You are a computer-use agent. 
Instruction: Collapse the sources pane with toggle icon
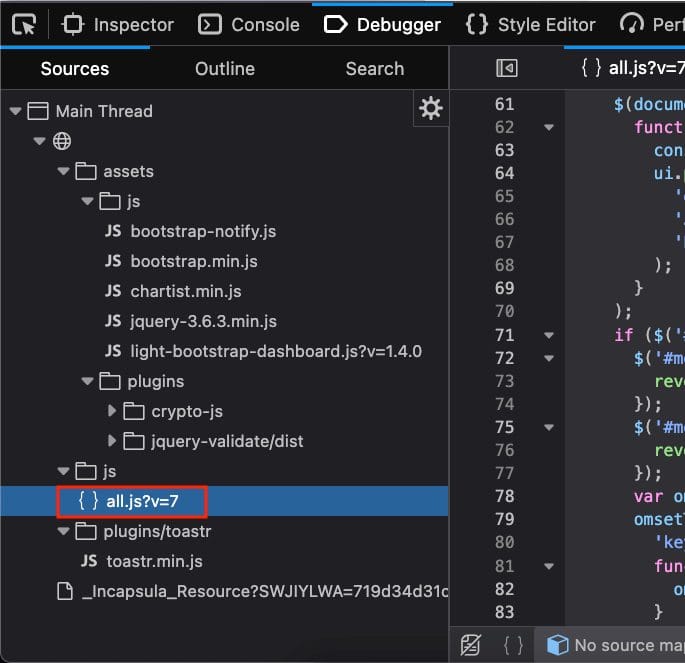(507, 68)
